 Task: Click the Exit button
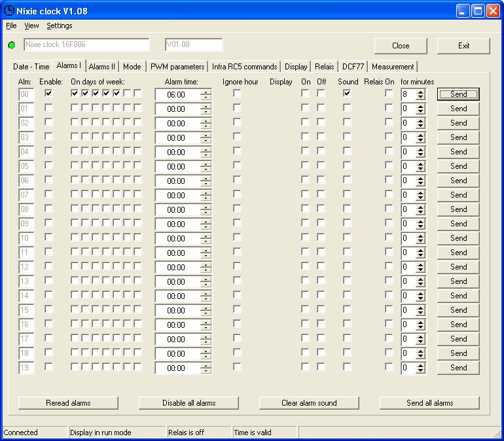pos(463,46)
